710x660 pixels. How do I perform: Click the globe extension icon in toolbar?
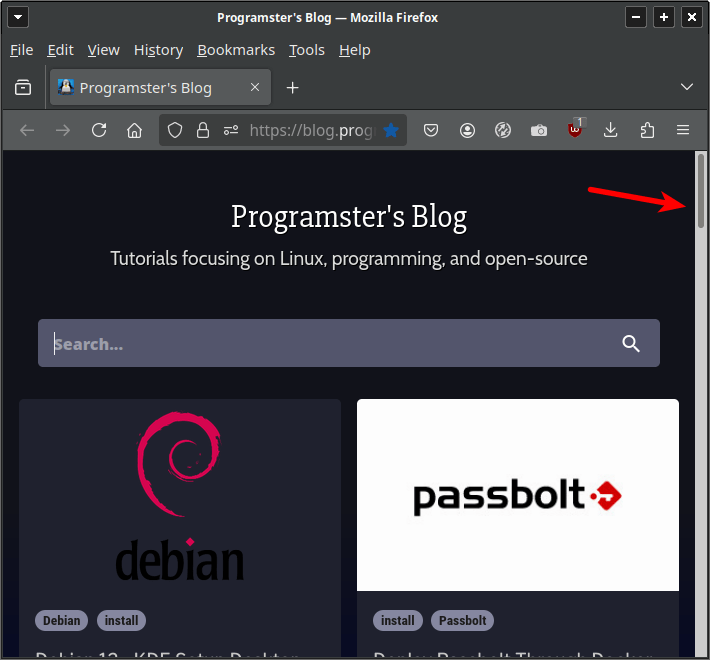tap(503, 130)
